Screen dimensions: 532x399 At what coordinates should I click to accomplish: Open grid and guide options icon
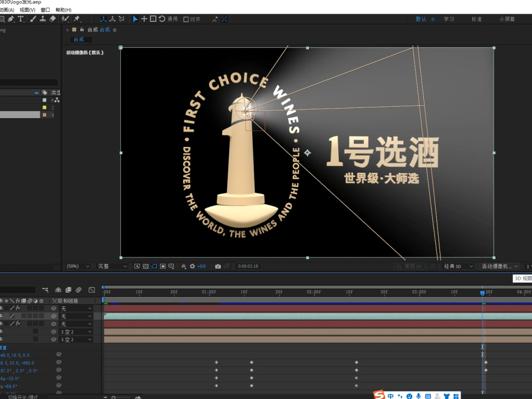click(x=171, y=267)
